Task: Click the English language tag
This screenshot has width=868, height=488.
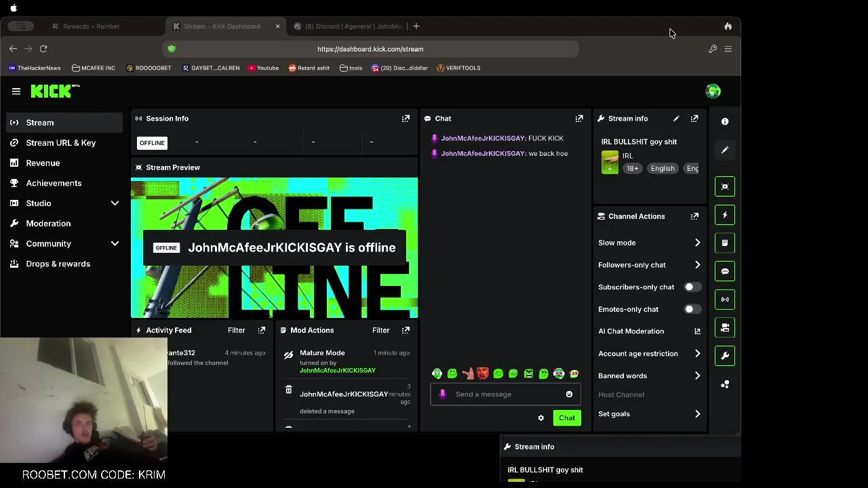Action: tap(663, 168)
